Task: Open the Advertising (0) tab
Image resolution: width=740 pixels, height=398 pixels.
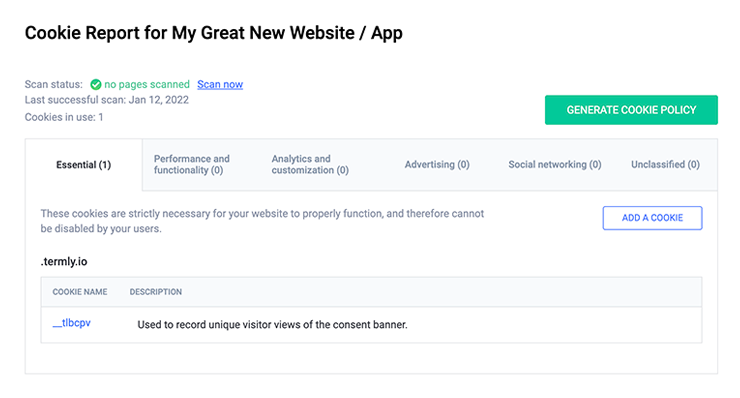Action: point(437,164)
